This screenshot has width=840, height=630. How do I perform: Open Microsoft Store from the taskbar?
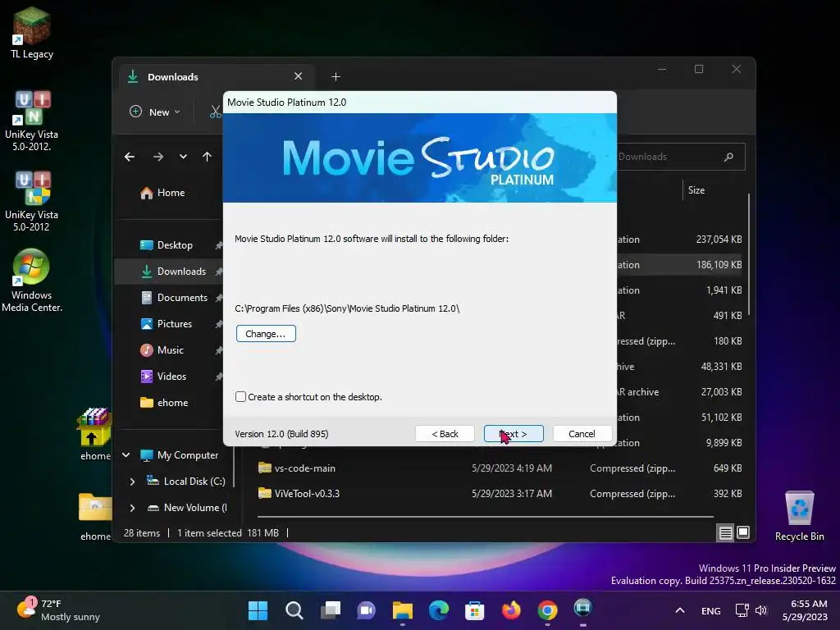tap(475, 610)
